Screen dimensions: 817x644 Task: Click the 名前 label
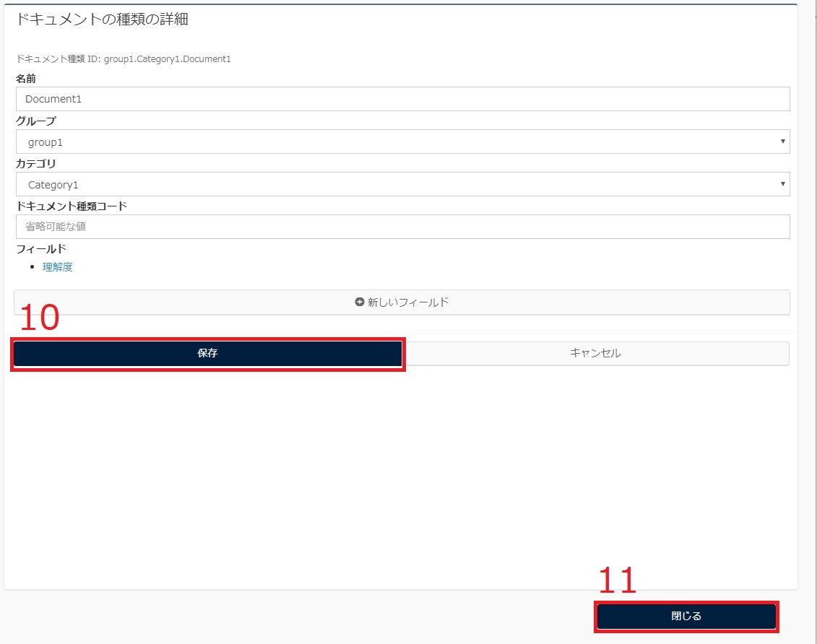click(x=26, y=79)
